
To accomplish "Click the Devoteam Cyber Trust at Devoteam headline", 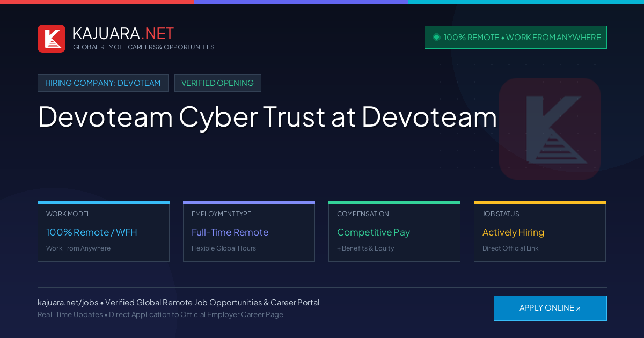I will pos(267,116).
